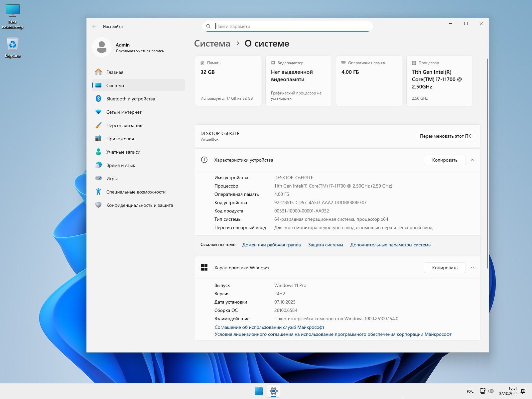Image resolution: width=532 pixels, height=399 pixels.
Task: Collapse the Характеристики Windows section chevron
Action: (x=472, y=268)
